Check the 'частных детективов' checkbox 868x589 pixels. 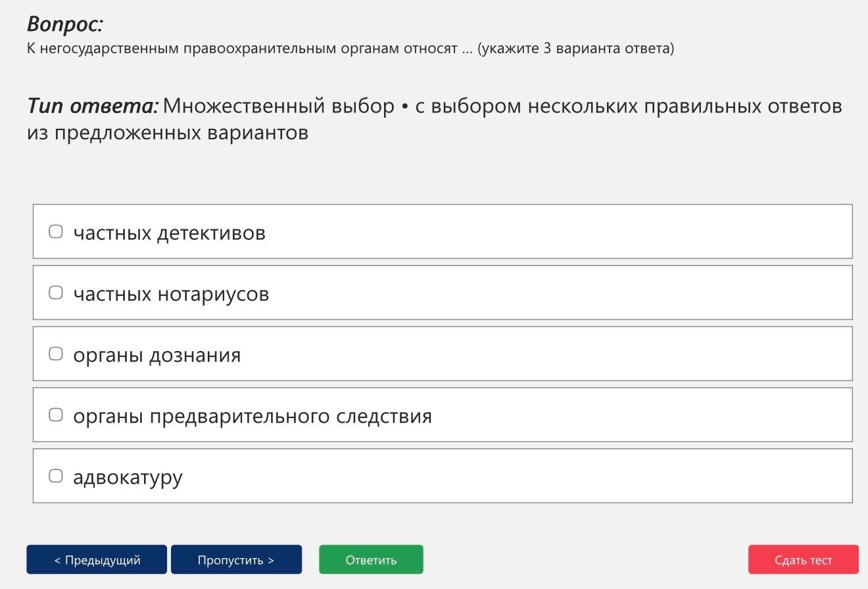56,231
